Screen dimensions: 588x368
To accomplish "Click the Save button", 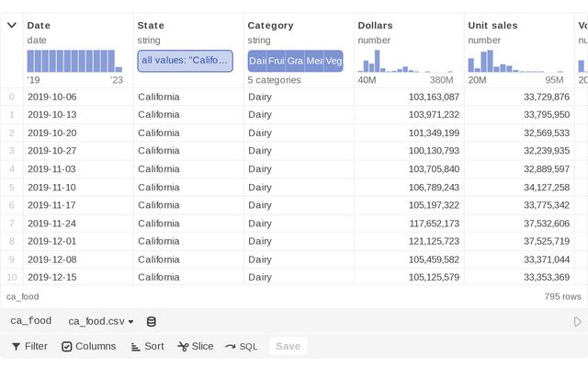I will (288, 346).
